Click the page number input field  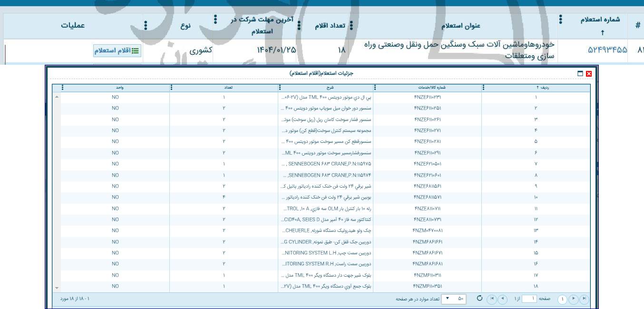point(529,298)
